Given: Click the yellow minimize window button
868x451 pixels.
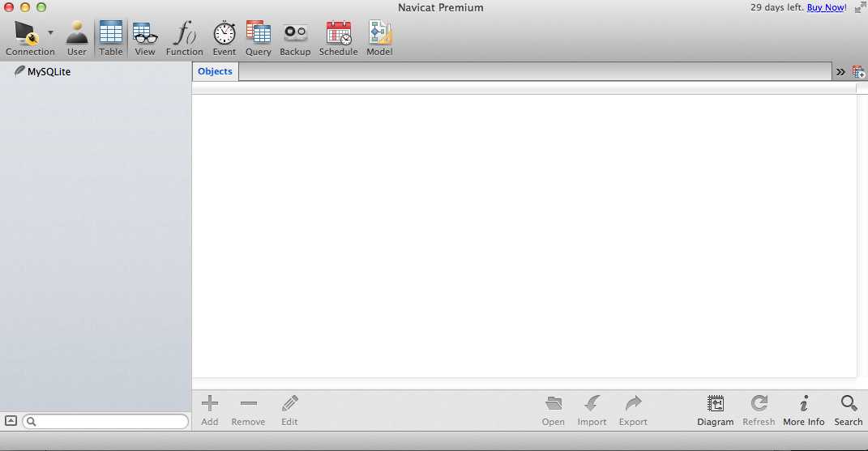Looking at the screenshot, I should (x=25, y=8).
